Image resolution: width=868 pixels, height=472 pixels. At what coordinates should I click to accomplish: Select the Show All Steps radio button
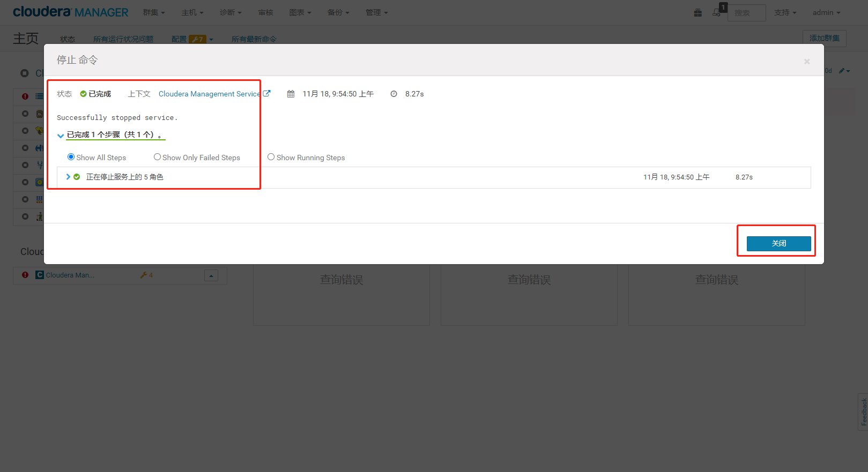pos(71,157)
